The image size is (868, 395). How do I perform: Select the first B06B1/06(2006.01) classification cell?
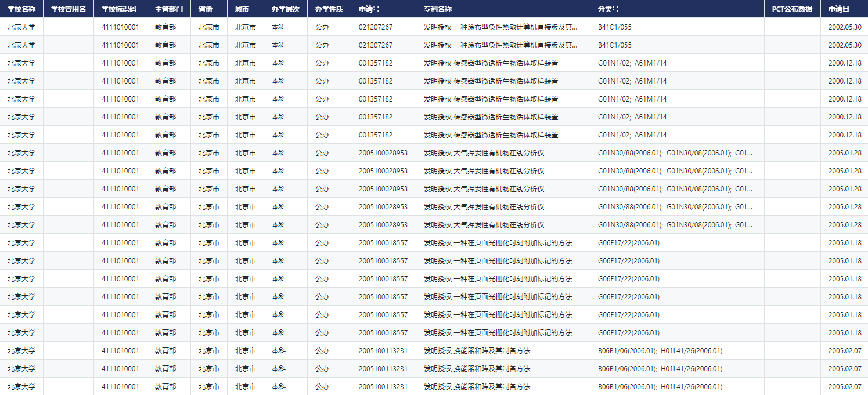(x=677, y=351)
